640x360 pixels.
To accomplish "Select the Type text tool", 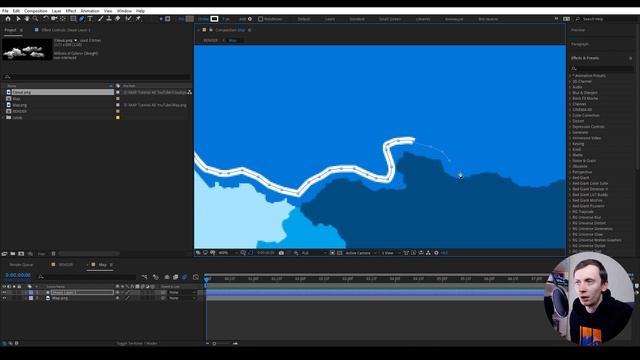I will point(90,19).
